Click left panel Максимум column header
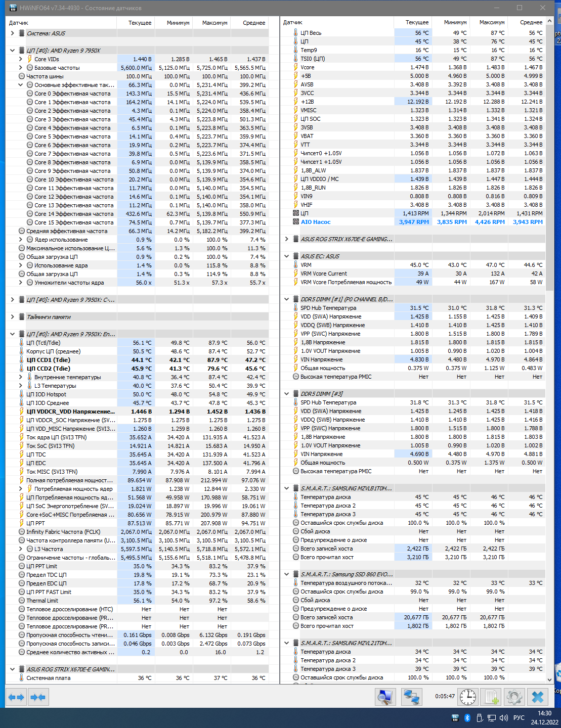 click(211, 23)
